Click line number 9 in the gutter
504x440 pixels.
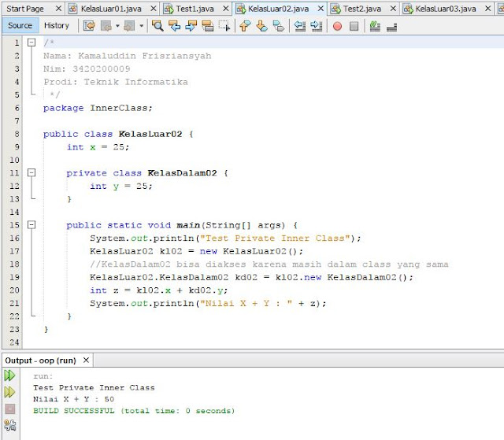(x=17, y=146)
